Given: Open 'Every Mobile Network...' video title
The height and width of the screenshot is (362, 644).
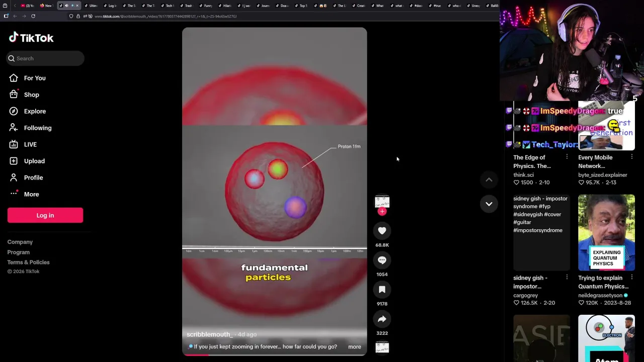Looking at the screenshot, I should 595,161.
